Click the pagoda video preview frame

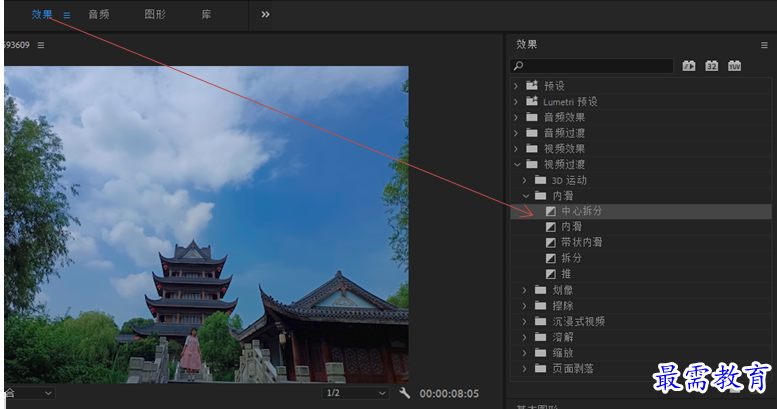coord(207,225)
